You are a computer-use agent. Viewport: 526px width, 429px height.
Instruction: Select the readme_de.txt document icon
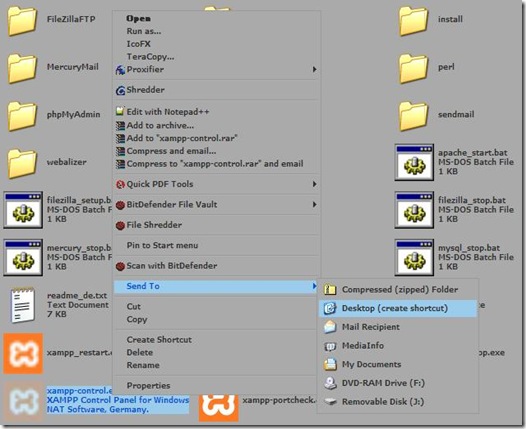click(22, 305)
